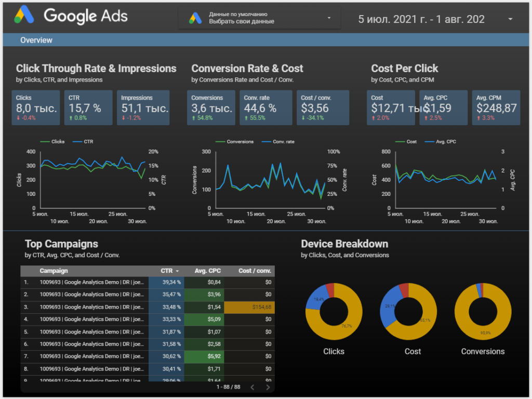532x399 pixels.
Task: Click the Cost / conv. column header
Action: [255, 271]
